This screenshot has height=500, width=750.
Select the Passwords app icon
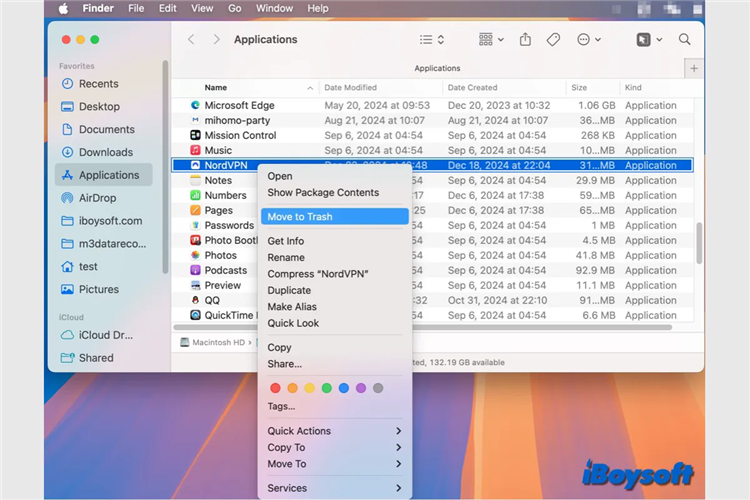tap(195, 225)
